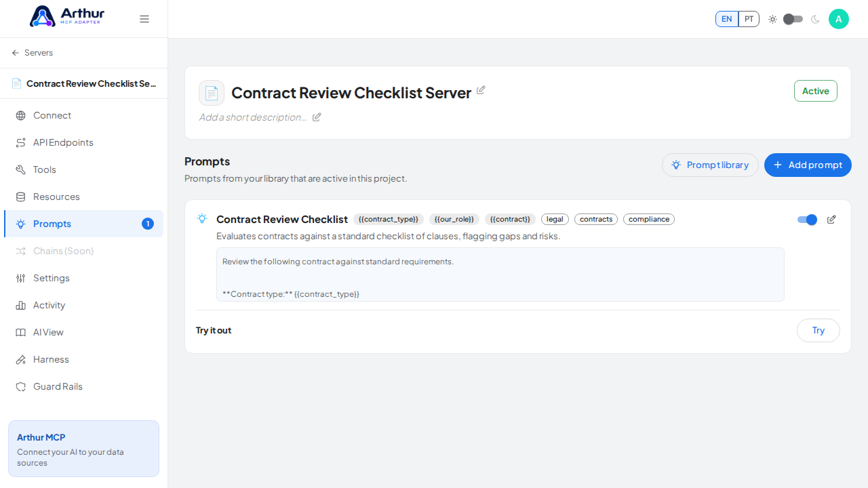Open Tools section
Viewport: 868px width, 488px height.
click(83, 169)
